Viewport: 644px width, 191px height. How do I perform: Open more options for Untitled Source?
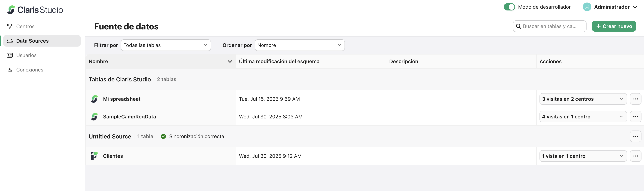[x=635, y=136]
